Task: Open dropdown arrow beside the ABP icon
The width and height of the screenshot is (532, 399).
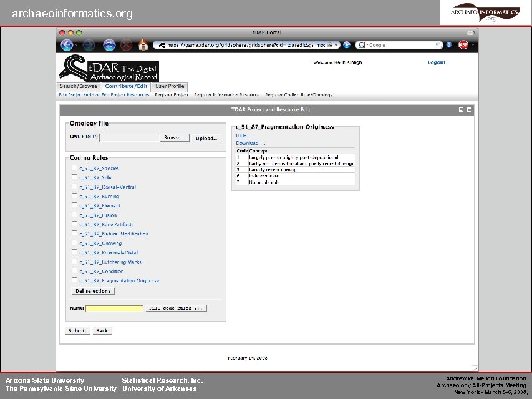Action: pos(473,45)
